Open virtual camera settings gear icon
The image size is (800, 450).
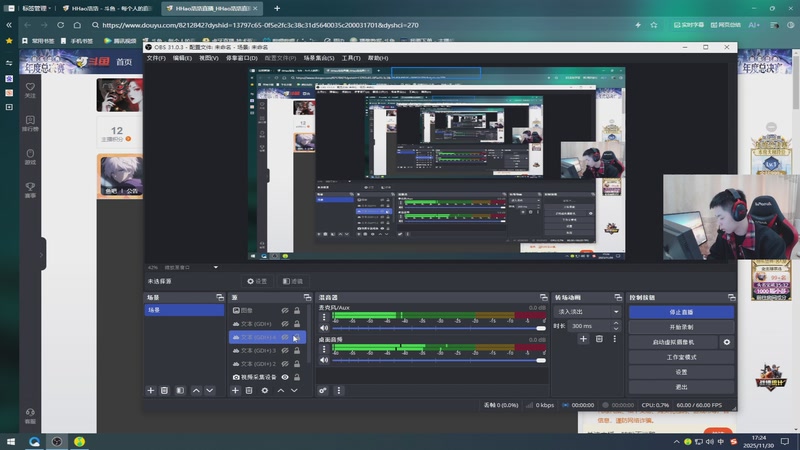[727, 342]
